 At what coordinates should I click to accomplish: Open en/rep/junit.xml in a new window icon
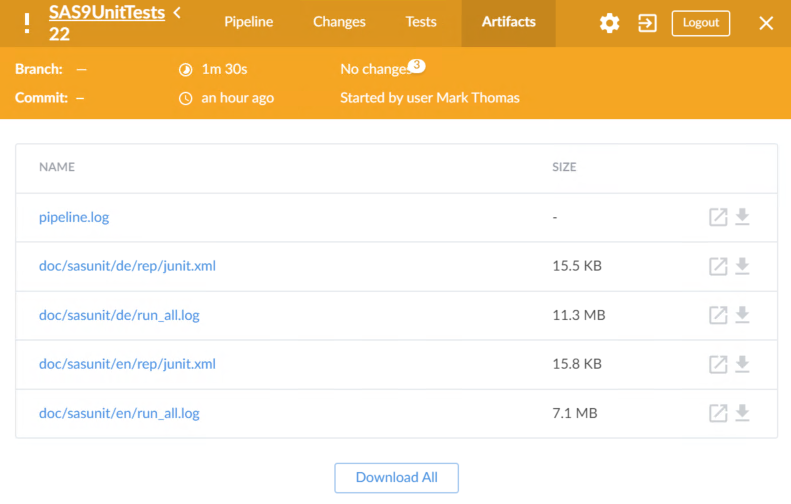tap(718, 364)
